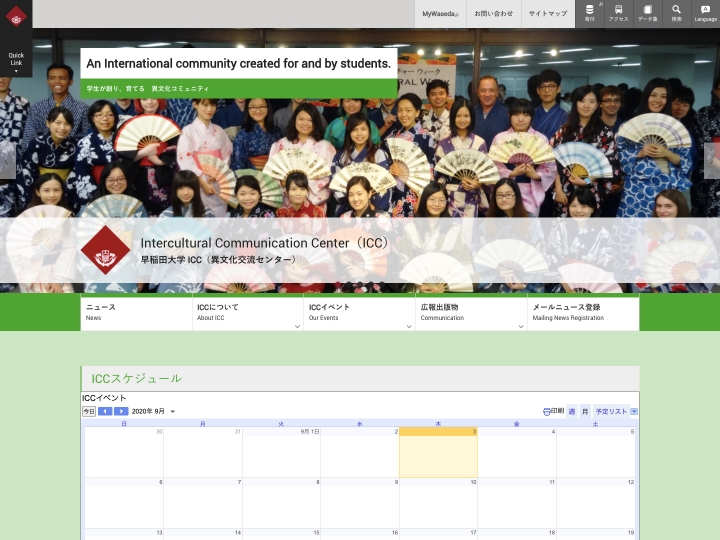The image size is (720, 540).
Task: Show next slide with right arrow
Action: click(x=712, y=161)
